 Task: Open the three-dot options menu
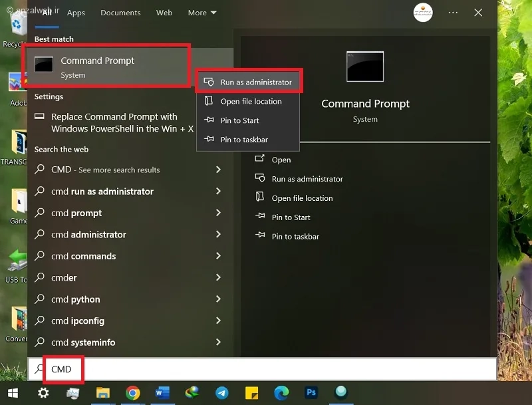click(453, 13)
